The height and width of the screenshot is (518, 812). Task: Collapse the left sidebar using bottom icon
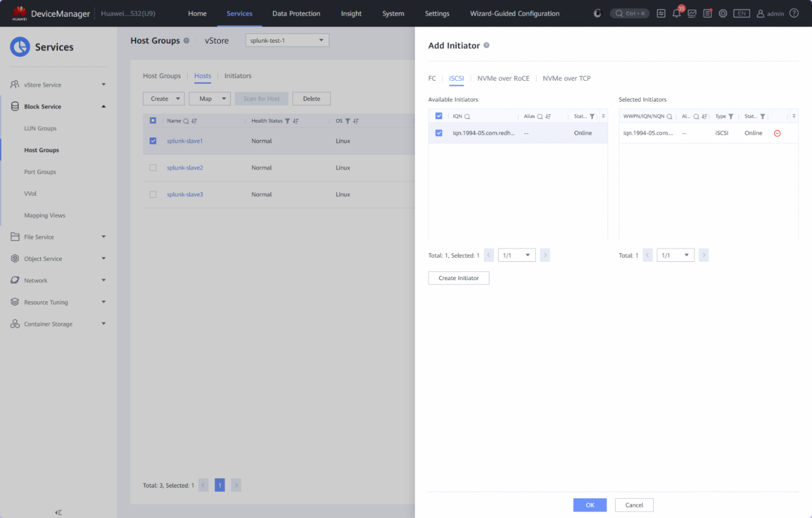click(x=58, y=512)
